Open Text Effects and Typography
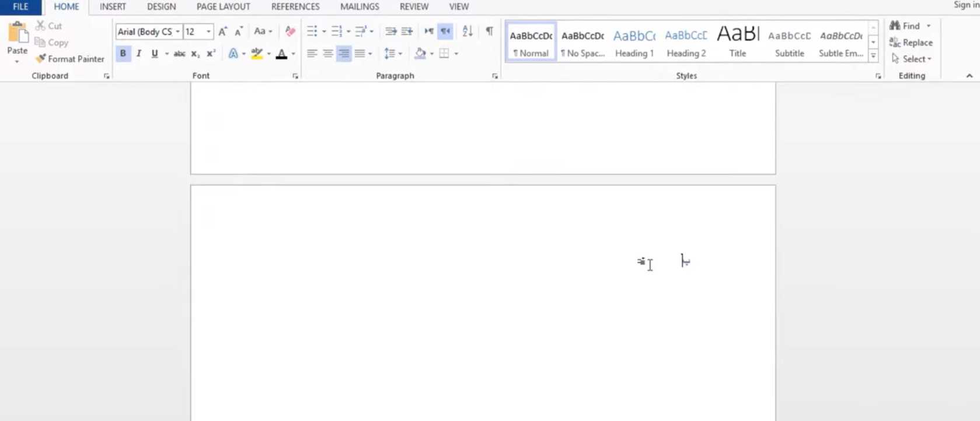 (233, 54)
